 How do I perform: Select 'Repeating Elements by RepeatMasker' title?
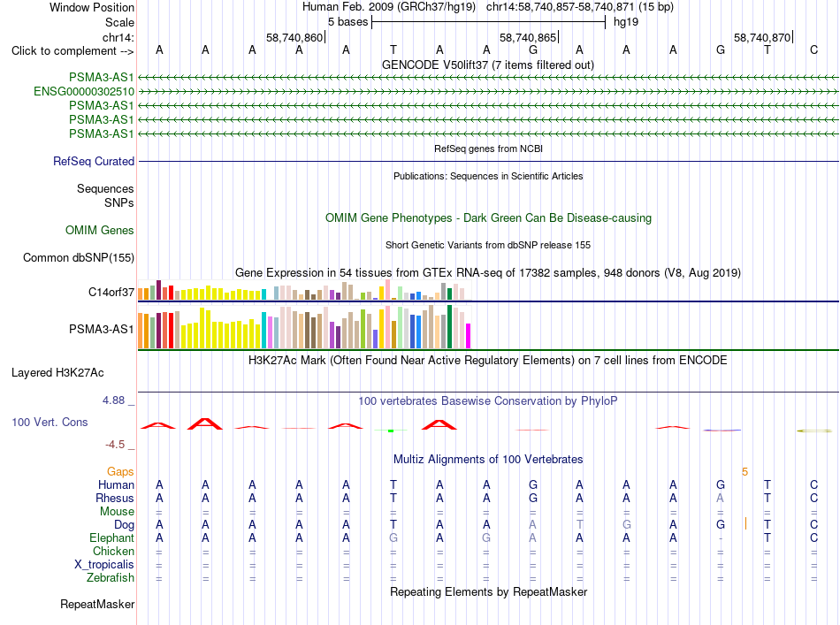(x=489, y=591)
